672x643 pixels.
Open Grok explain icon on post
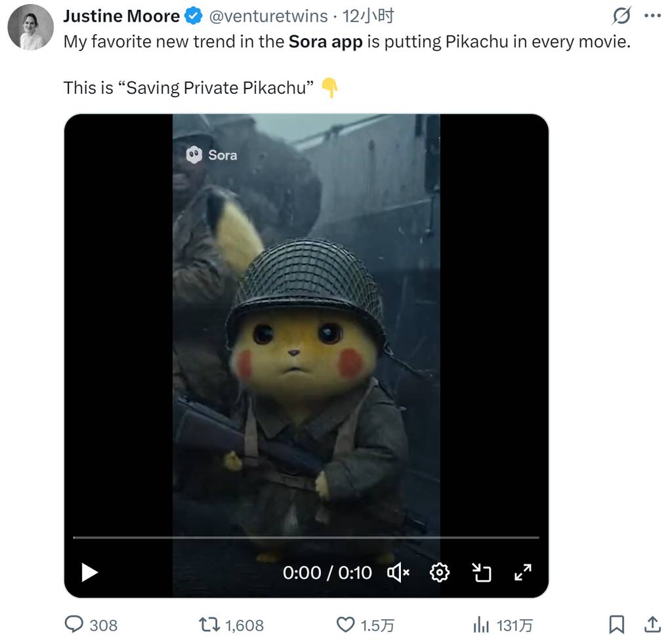(x=621, y=16)
